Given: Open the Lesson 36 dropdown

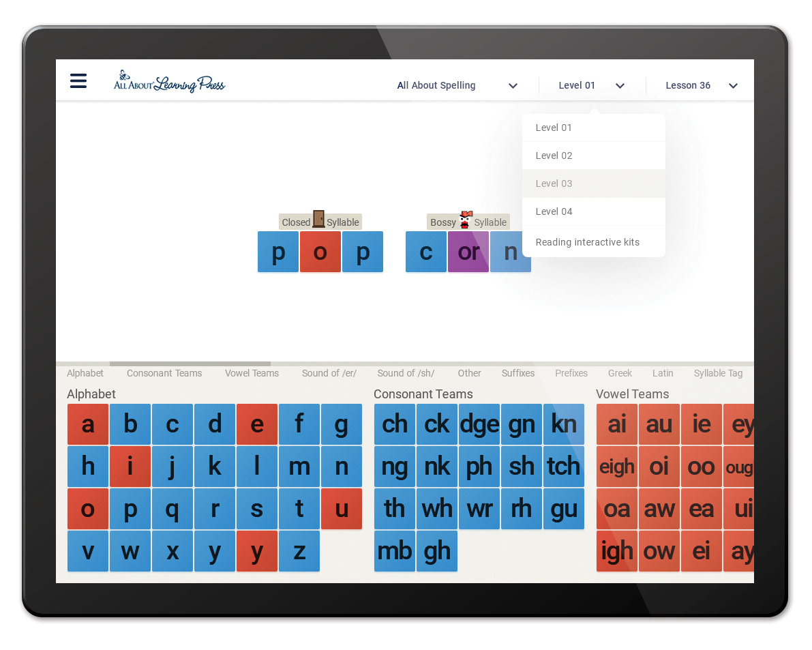Looking at the screenshot, I should (701, 85).
